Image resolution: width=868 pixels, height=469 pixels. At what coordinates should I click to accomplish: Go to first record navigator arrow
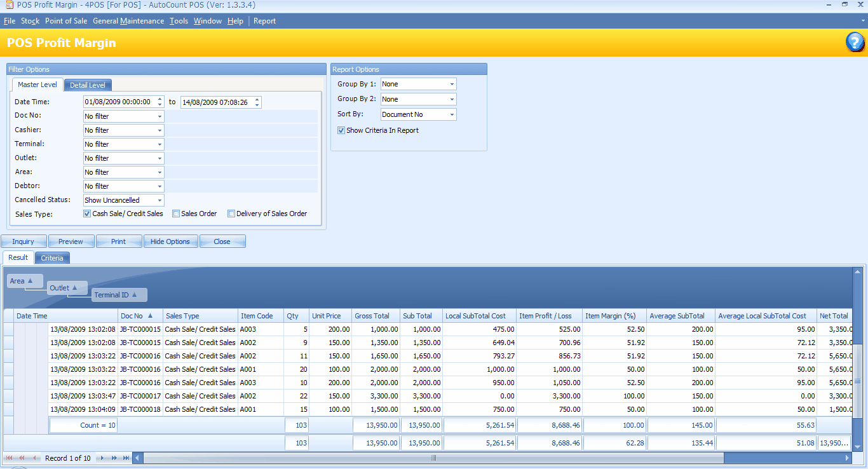click(x=10, y=458)
